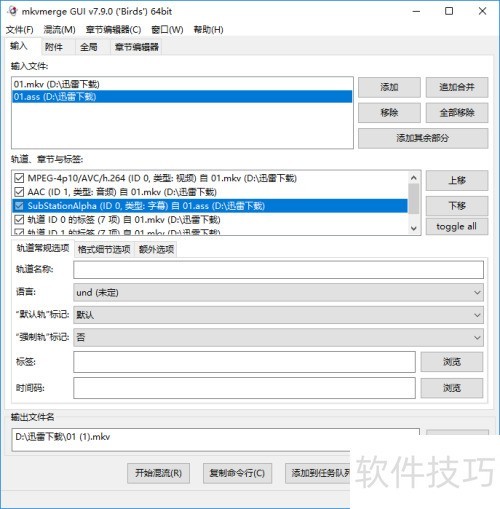Click the toggle all button
This screenshot has height=509, width=500.
pos(457,227)
